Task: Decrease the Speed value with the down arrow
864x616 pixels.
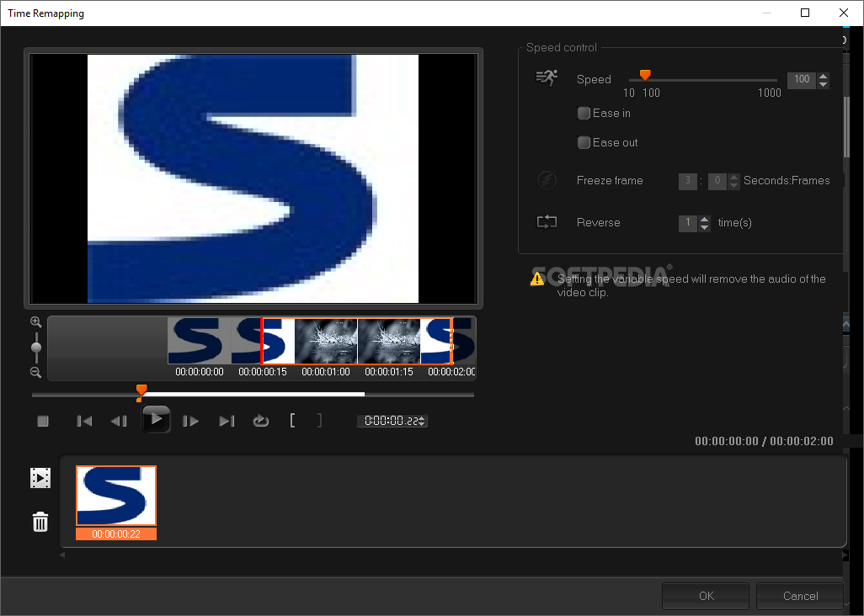Action: 824,84
